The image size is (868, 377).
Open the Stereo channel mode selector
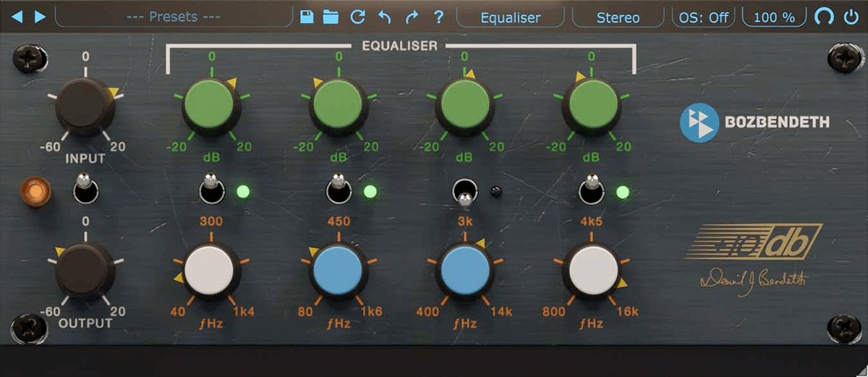pyautogui.click(x=618, y=17)
